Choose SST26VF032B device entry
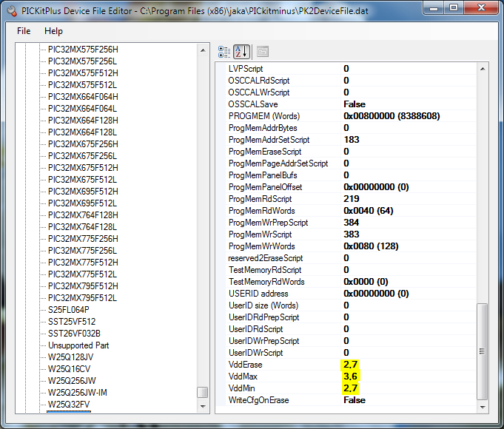 pos(74,334)
